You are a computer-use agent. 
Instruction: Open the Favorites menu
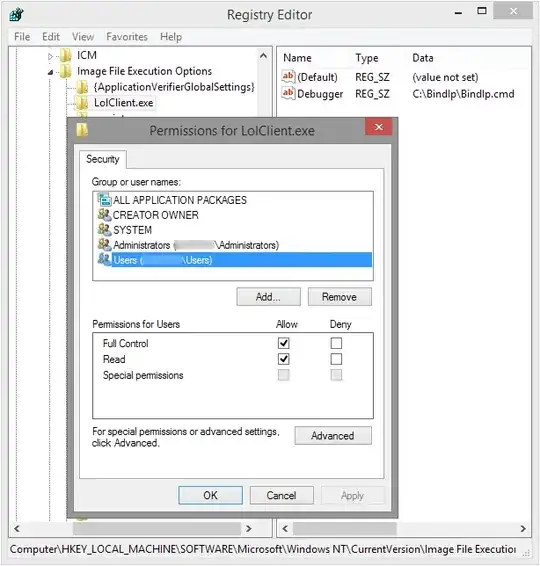tap(127, 37)
